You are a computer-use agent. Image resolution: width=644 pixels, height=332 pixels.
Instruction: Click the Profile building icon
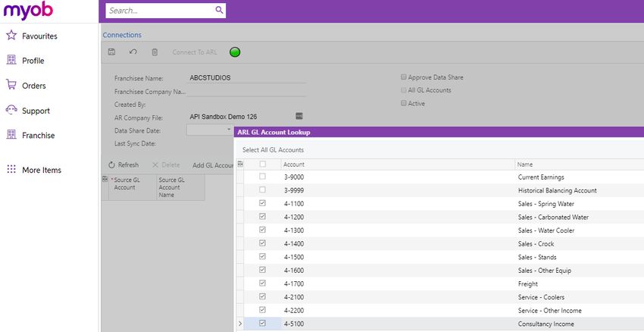point(11,60)
